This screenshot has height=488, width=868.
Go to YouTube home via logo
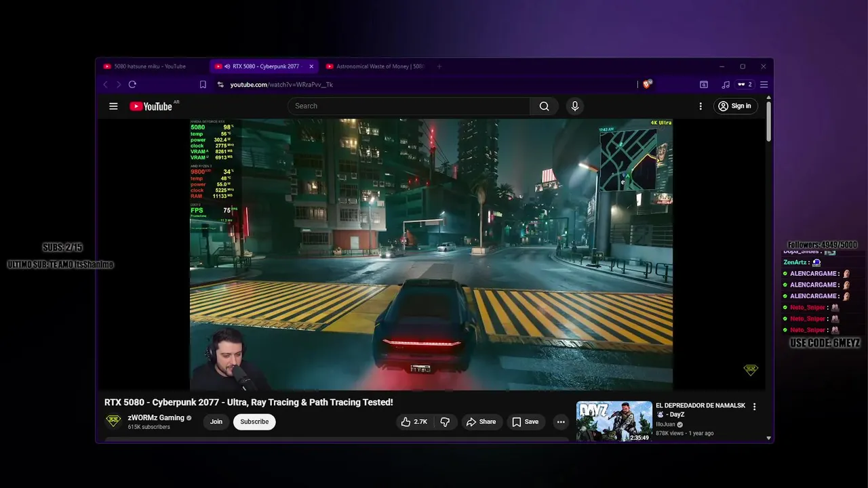pos(151,106)
